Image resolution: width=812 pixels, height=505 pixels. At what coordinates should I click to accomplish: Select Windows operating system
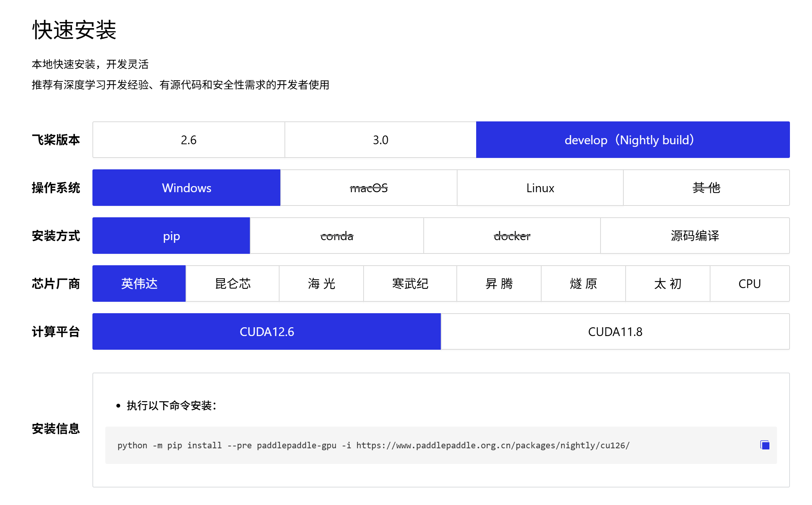point(186,188)
